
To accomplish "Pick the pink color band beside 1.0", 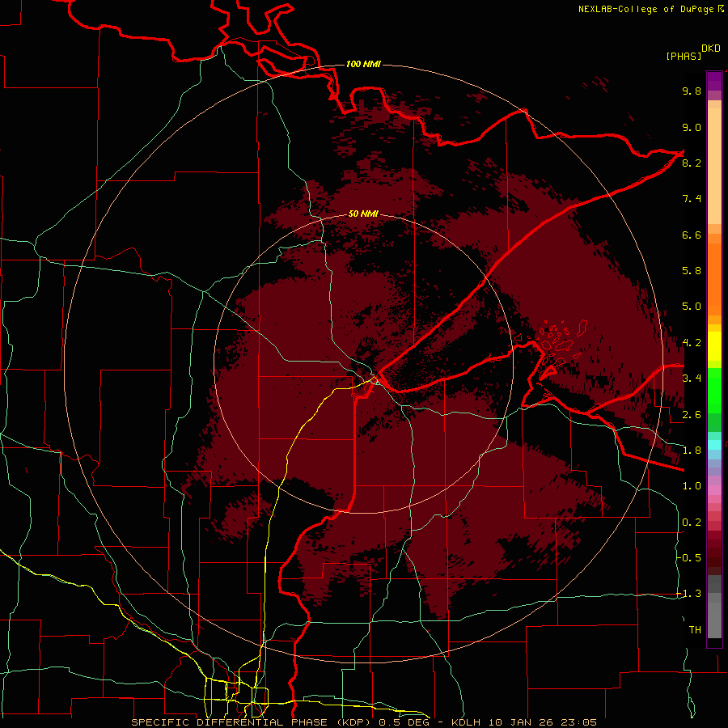I will 714,490.
